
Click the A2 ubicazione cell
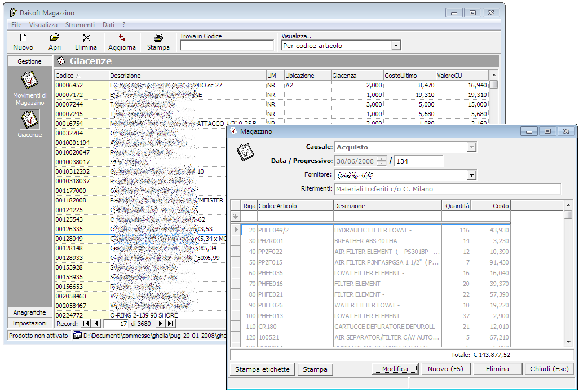coord(308,85)
